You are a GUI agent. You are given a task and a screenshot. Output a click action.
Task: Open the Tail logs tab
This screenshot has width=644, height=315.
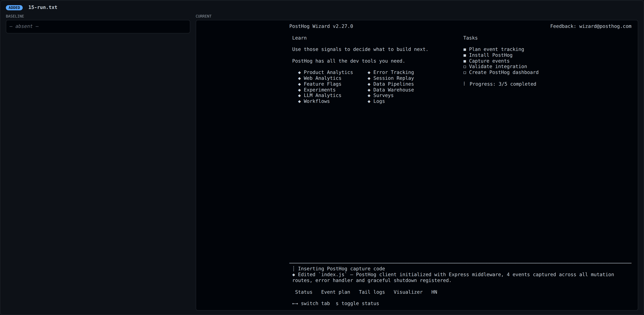point(372,292)
